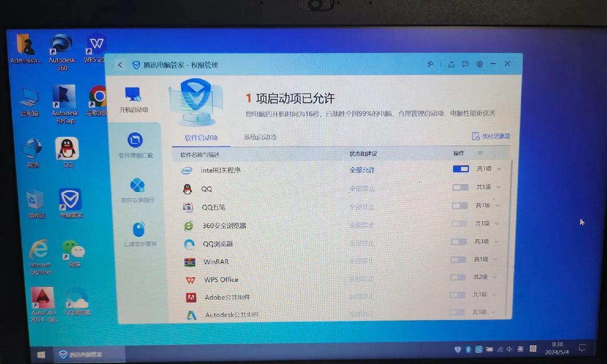
Task: Open 软件弹窗拦截 from the sidebar
Action: pos(135,145)
